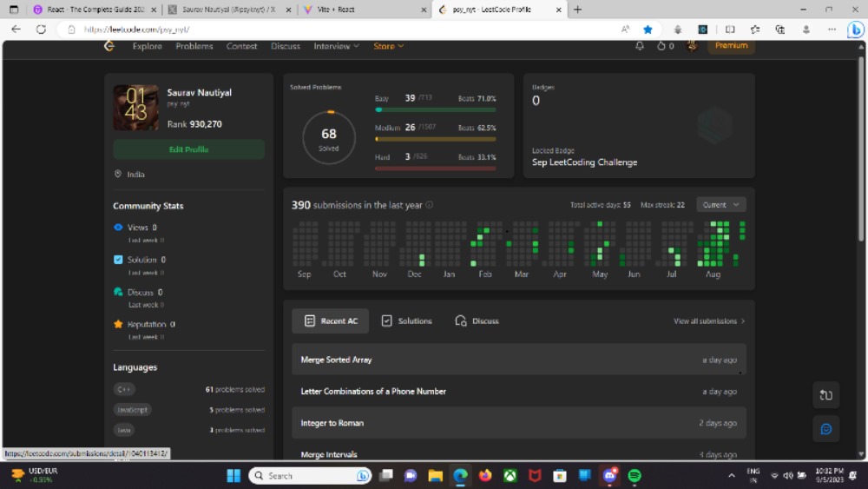The image size is (868, 489).
Task: Open the Contest nav item
Action: [241, 46]
